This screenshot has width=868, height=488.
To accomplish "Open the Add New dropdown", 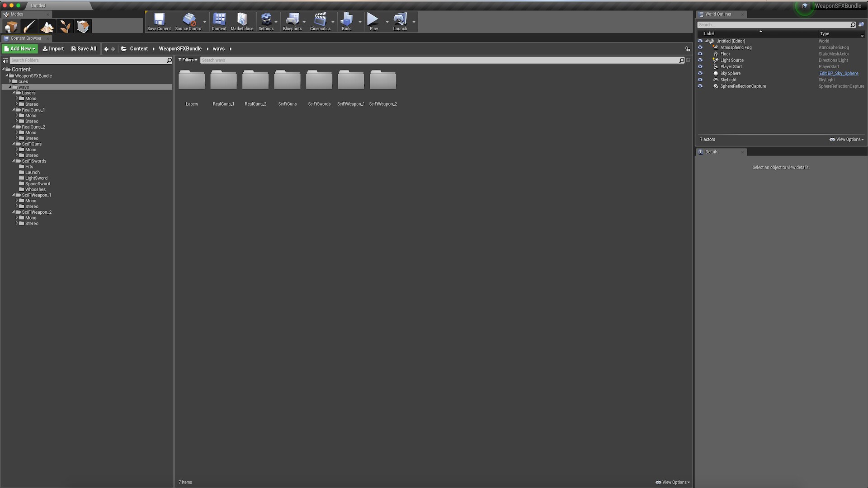I will pyautogui.click(x=20, y=49).
